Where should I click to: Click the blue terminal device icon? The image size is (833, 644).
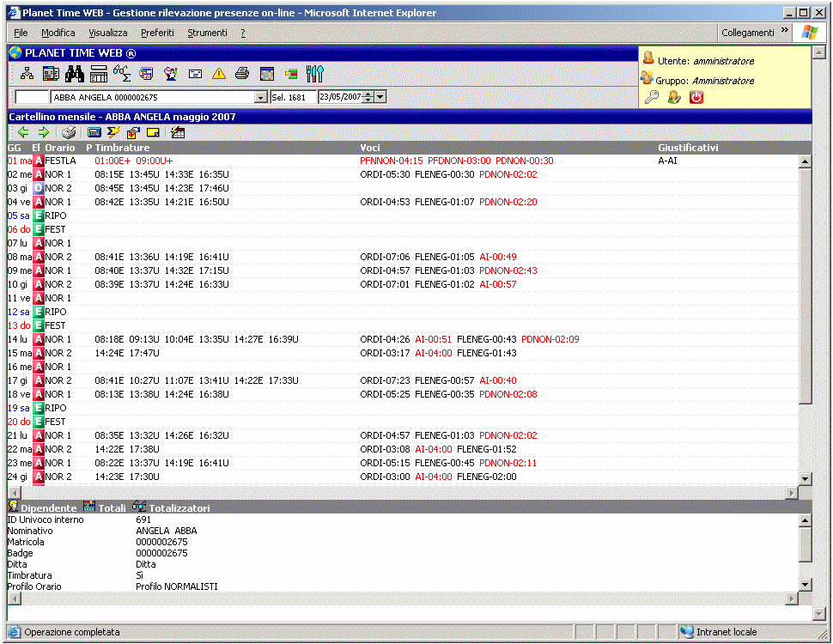(94, 132)
